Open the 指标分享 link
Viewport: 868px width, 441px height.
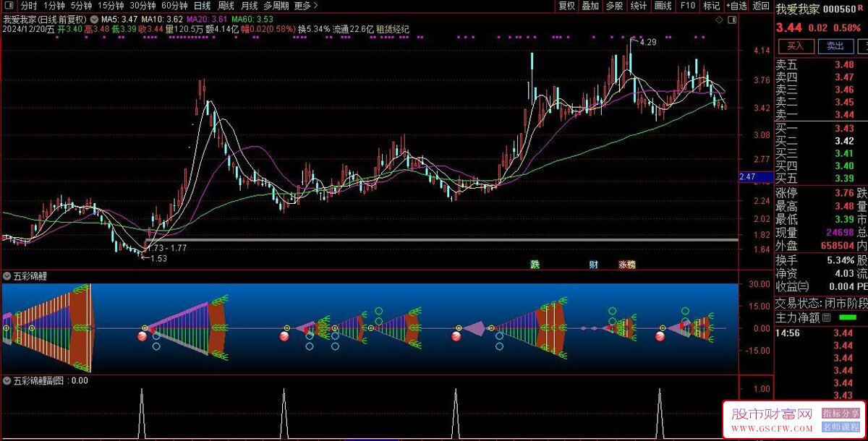click(x=841, y=413)
